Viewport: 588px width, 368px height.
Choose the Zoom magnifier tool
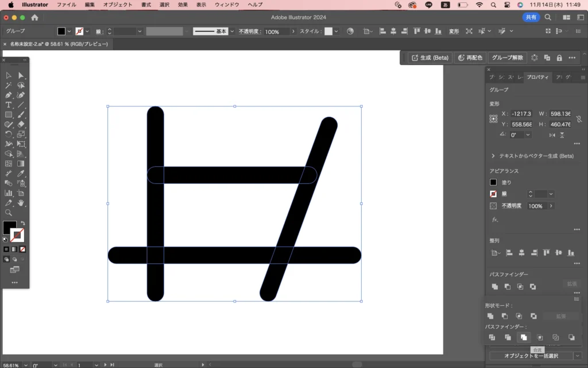coord(9,212)
